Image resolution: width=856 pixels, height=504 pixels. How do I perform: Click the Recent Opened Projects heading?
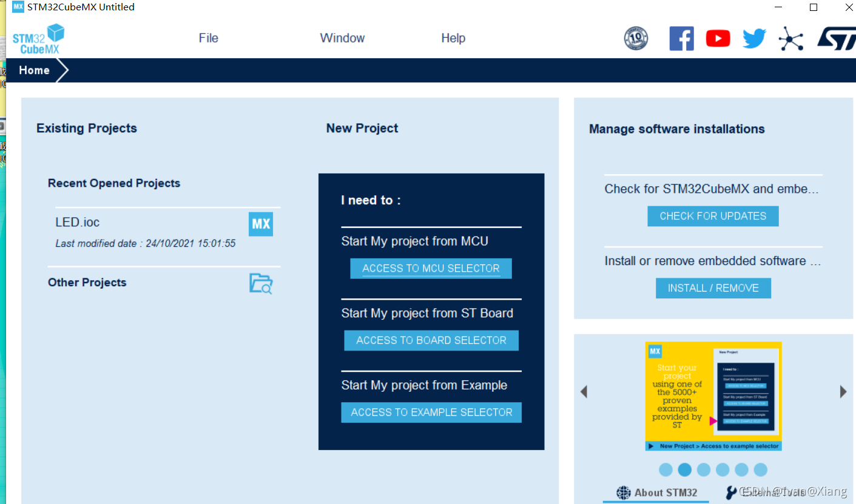114,183
